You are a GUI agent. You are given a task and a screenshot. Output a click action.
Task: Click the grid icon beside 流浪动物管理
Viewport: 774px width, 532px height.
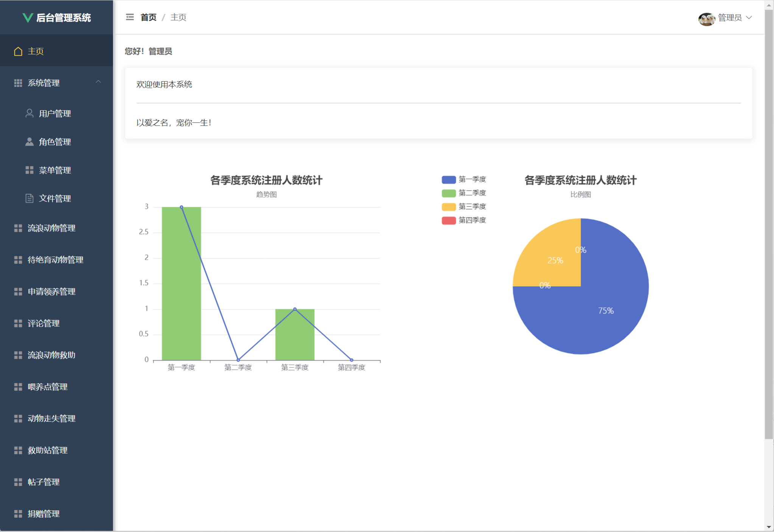(x=18, y=228)
